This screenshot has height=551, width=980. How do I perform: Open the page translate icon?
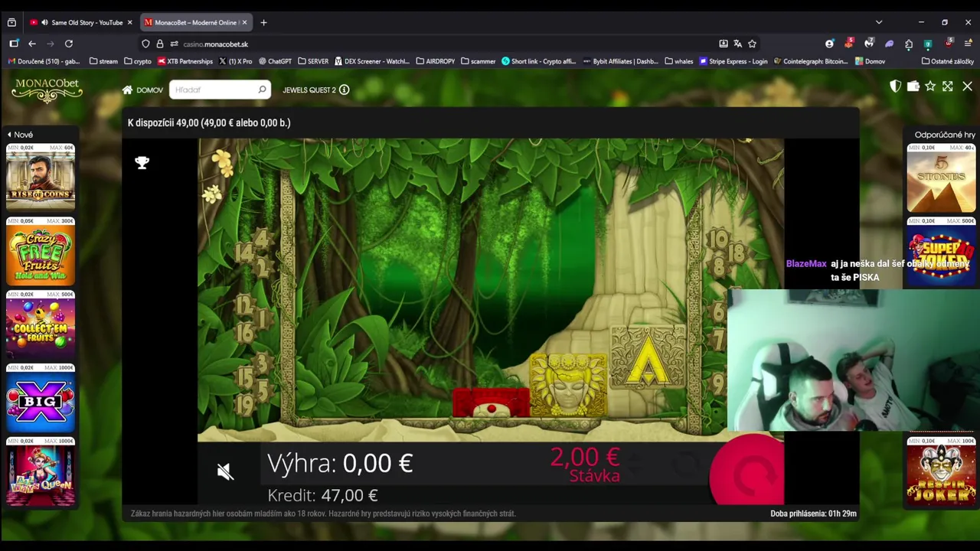click(x=737, y=44)
